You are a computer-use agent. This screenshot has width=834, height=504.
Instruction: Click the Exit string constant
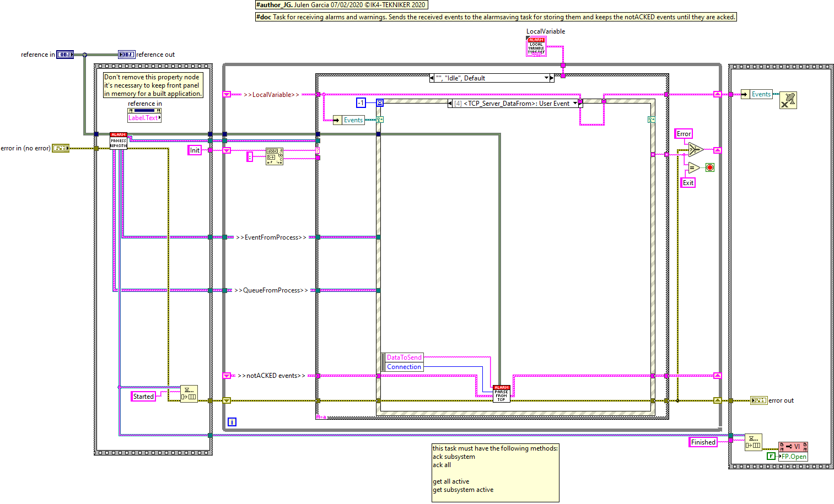688,183
